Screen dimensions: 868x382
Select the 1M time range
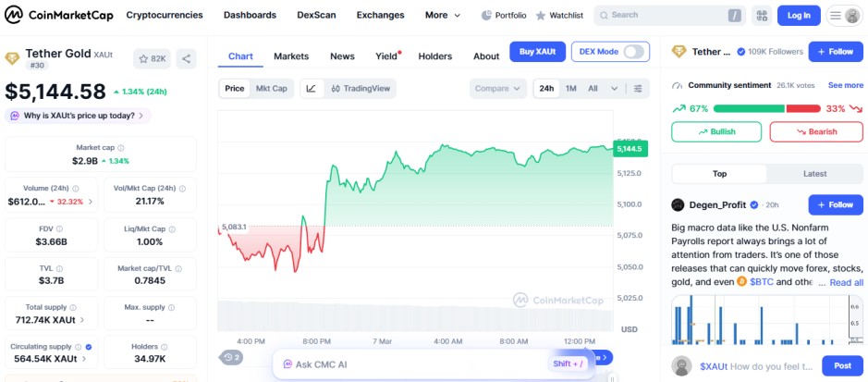tap(571, 89)
